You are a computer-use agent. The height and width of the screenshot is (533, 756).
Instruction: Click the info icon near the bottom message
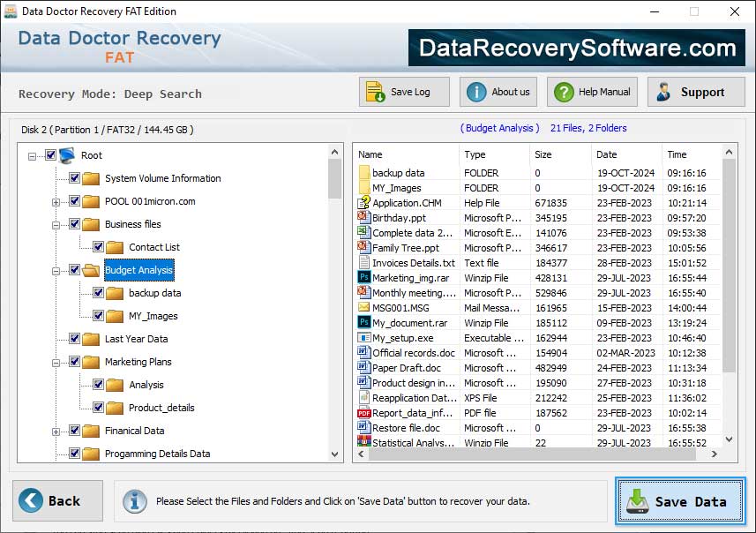134,500
